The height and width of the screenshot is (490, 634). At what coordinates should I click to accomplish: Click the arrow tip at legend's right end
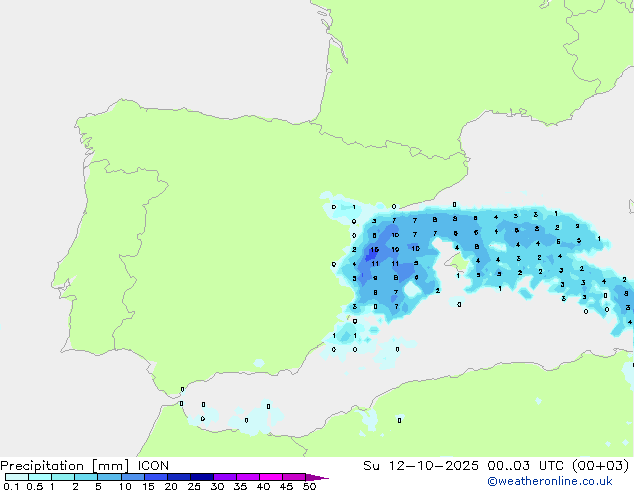pyautogui.click(x=323, y=478)
